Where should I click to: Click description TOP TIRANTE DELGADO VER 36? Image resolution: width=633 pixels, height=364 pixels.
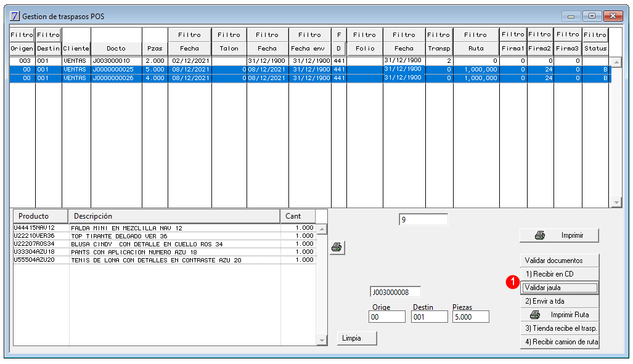119,237
